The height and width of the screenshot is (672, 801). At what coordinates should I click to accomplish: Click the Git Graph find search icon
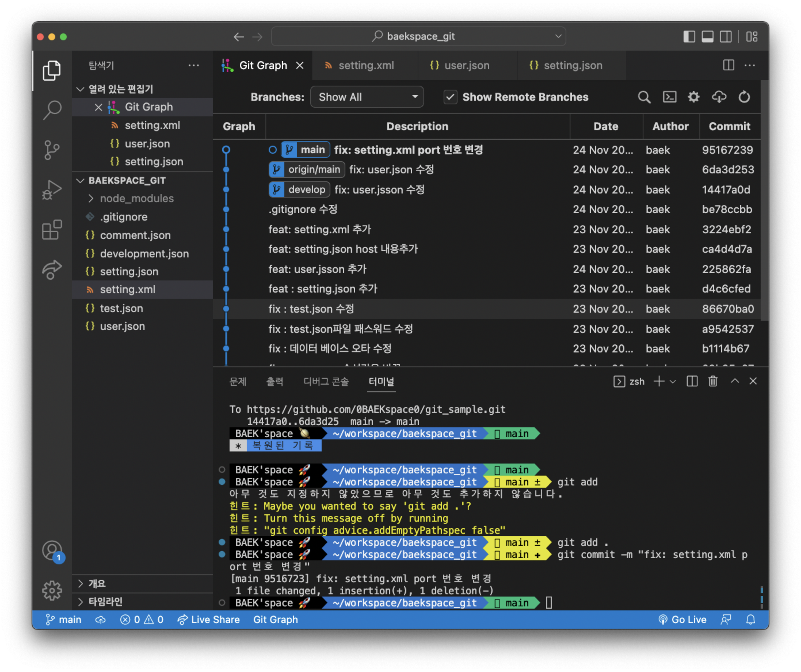tap(644, 97)
